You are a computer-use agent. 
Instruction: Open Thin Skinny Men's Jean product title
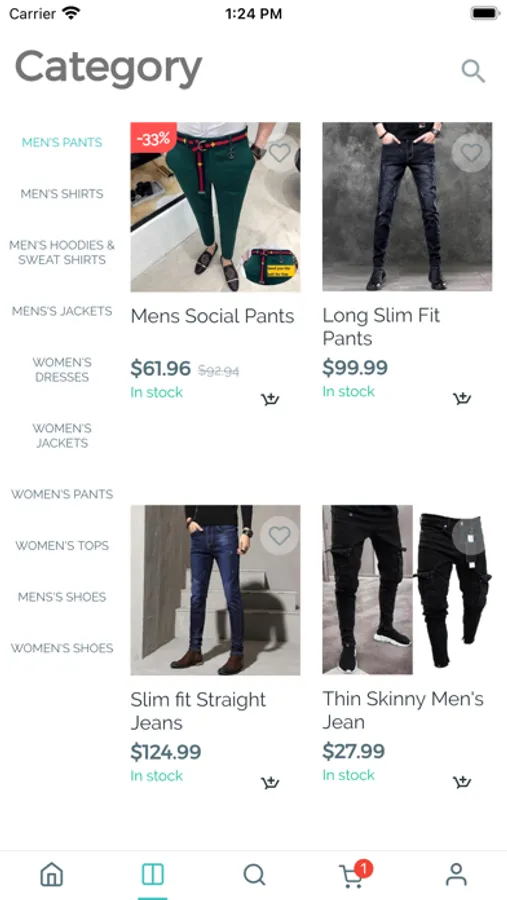point(403,711)
